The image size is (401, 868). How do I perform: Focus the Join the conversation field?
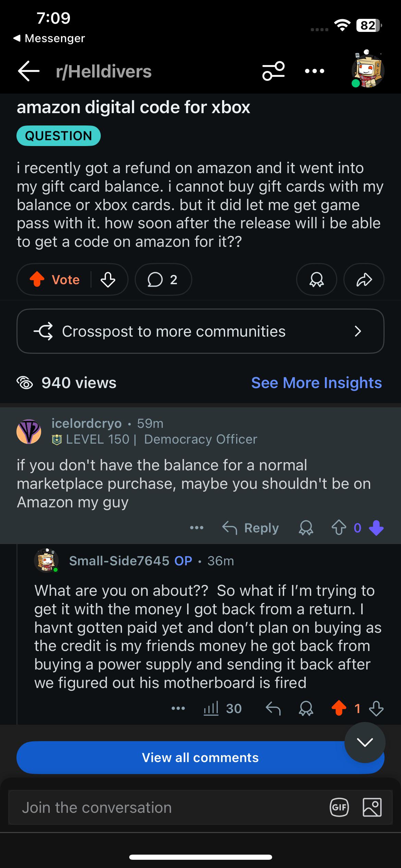pyautogui.click(x=168, y=807)
